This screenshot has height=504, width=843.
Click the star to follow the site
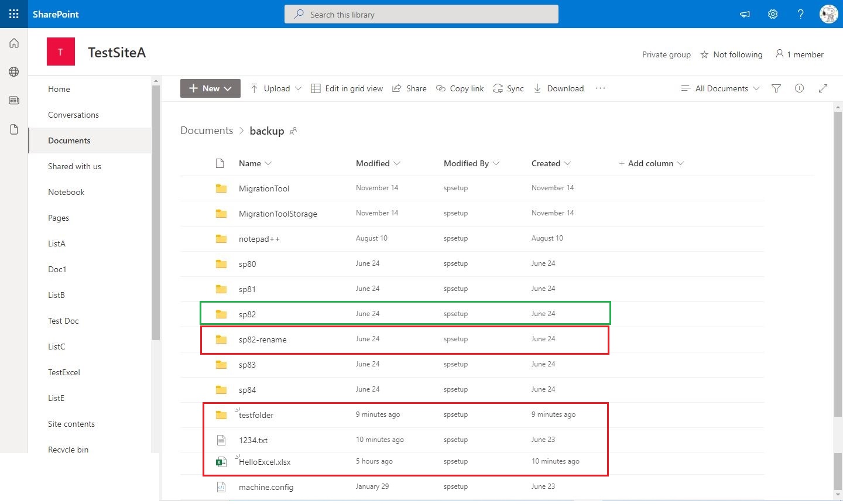(705, 54)
